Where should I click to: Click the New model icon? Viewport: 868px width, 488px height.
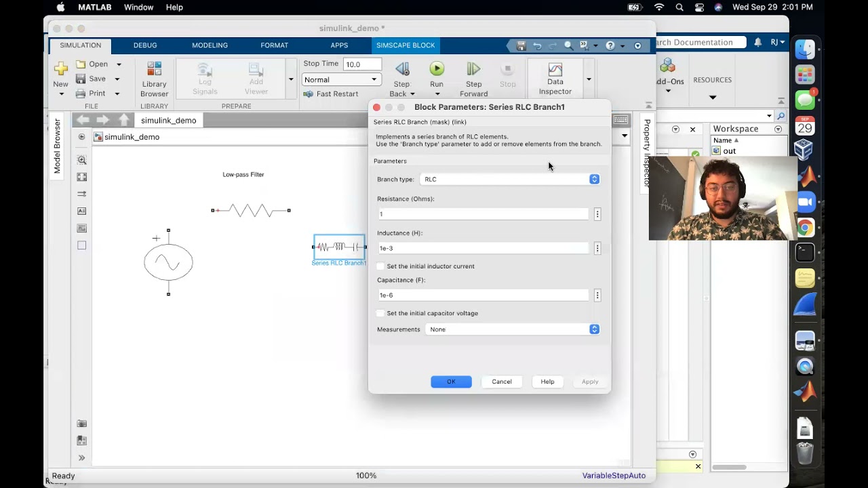61,68
